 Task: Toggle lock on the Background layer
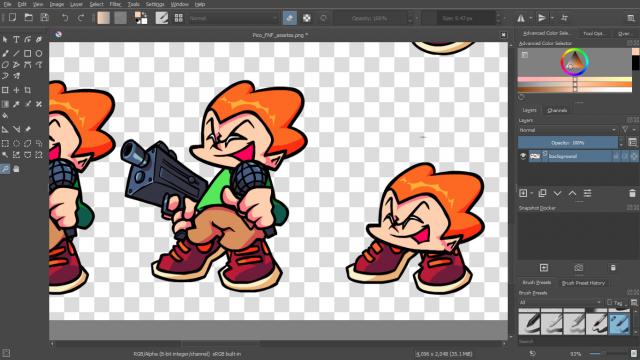[616, 156]
